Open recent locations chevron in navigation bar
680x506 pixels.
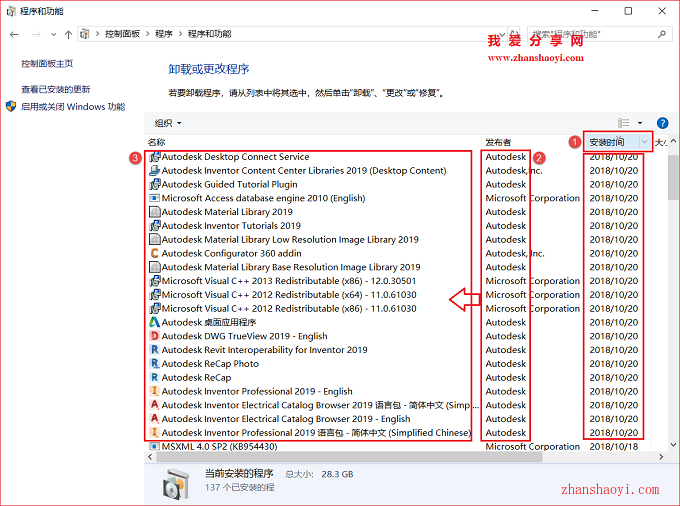tap(53, 34)
